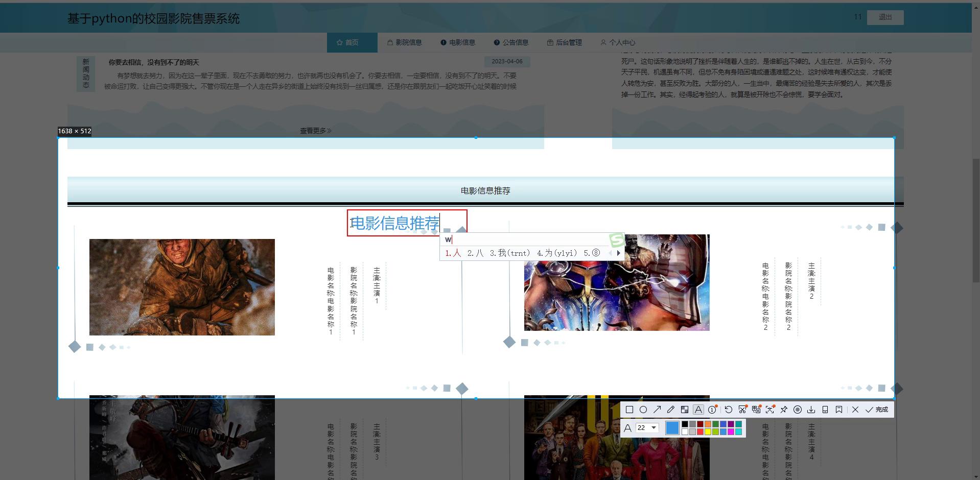
Task: Start screen recording from toolbar
Action: (798, 410)
